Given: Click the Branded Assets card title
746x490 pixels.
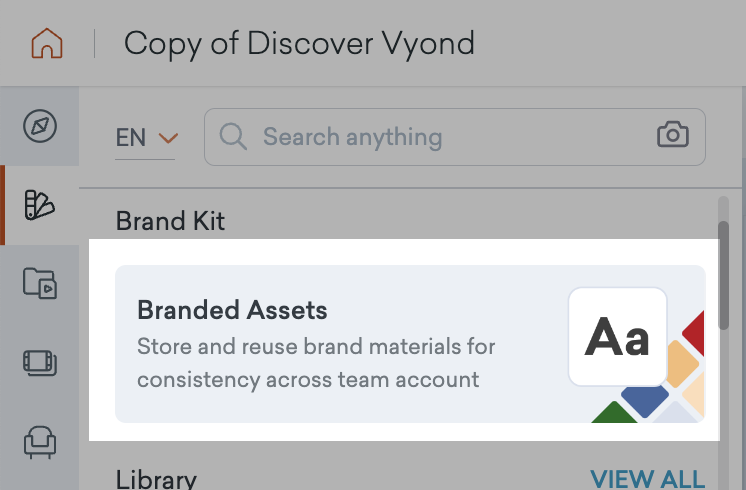Looking at the screenshot, I should (232, 310).
